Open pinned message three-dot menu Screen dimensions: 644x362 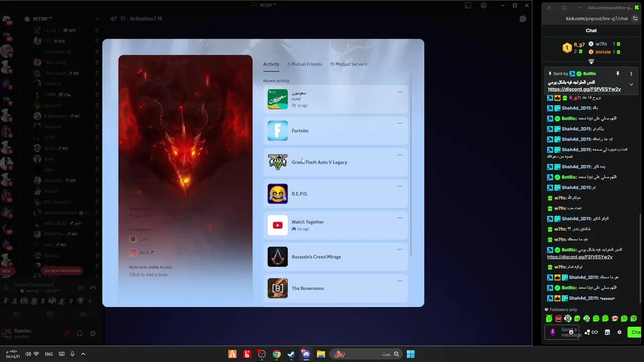pos(631,74)
